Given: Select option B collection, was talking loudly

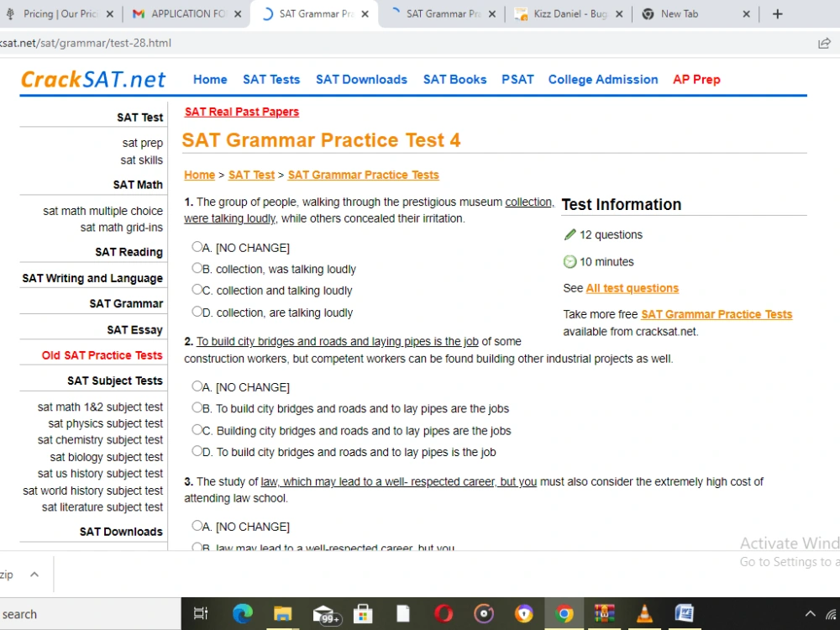Looking at the screenshot, I should 197,268.
